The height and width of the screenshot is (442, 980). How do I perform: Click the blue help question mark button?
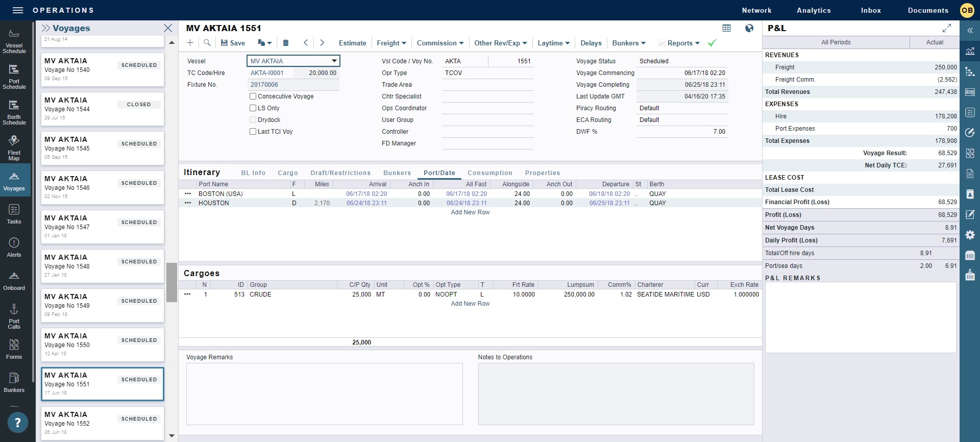(17, 422)
